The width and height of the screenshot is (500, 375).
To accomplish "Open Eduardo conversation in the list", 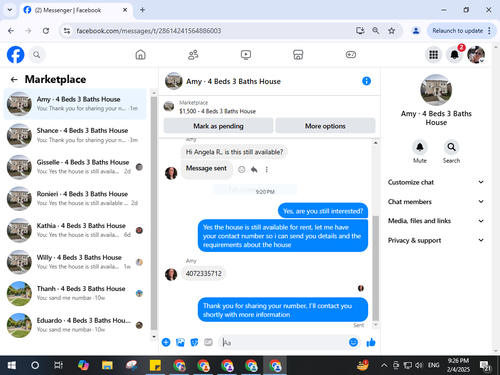I will pos(75,325).
